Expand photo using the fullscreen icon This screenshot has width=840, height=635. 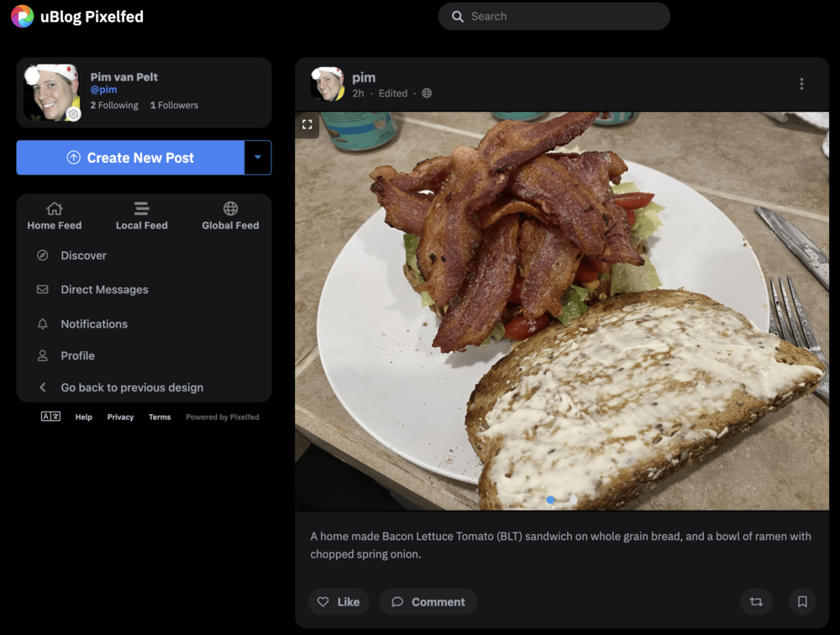[x=307, y=124]
